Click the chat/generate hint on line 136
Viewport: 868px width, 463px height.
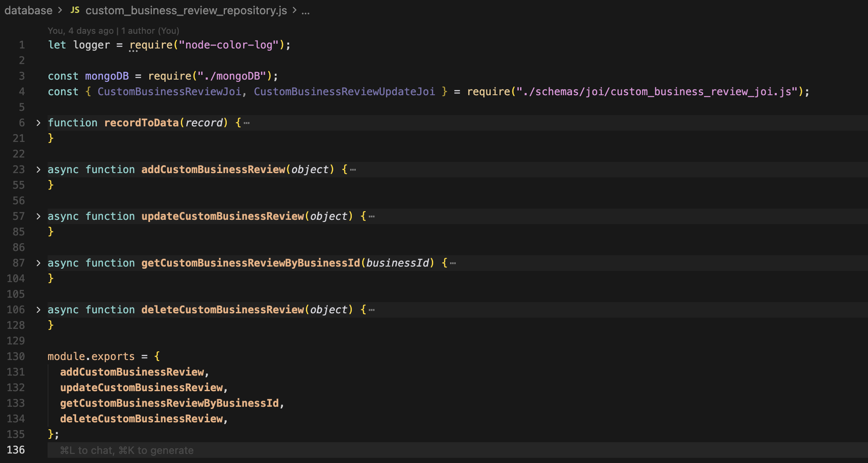pyautogui.click(x=127, y=450)
